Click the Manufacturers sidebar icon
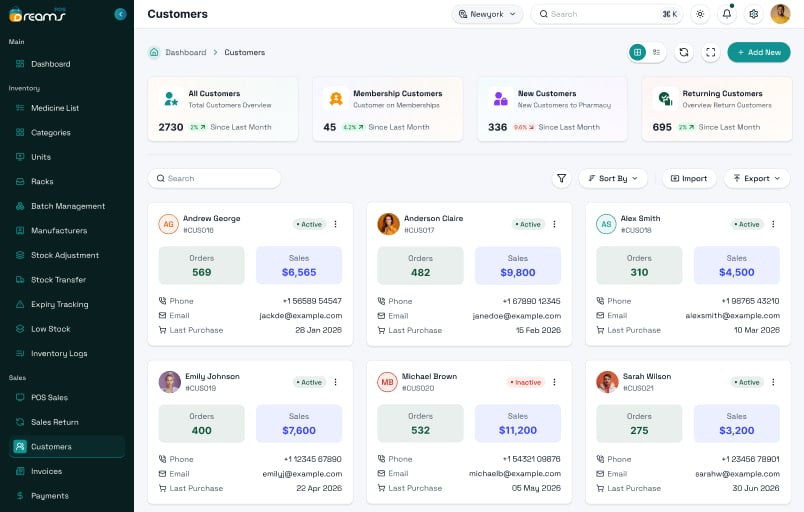 (20, 231)
